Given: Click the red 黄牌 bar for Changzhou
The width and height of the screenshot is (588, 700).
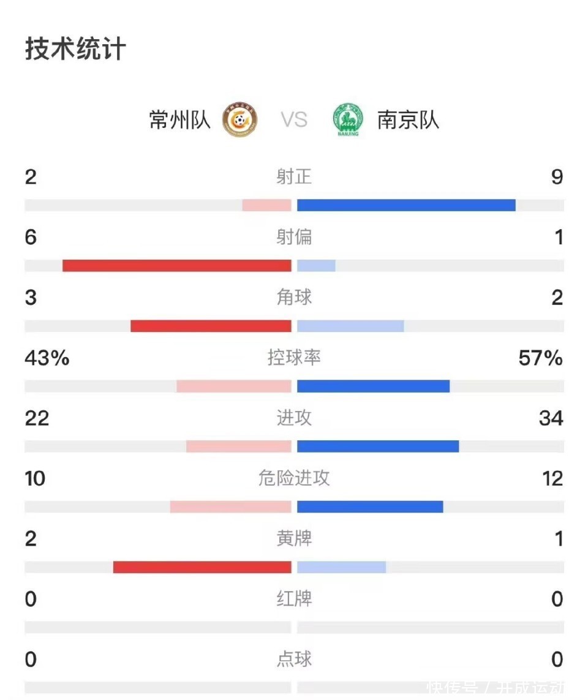Looking at the screenshot, I should pos(202,567).
